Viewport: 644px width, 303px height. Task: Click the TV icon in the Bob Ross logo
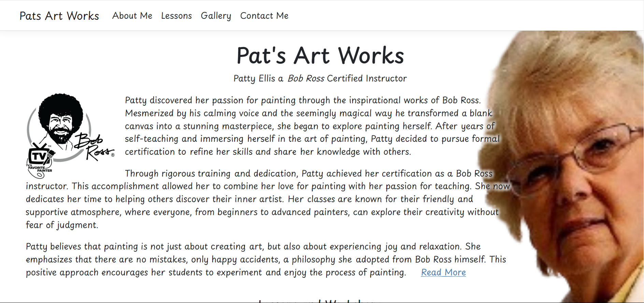[x=38, y=156]
